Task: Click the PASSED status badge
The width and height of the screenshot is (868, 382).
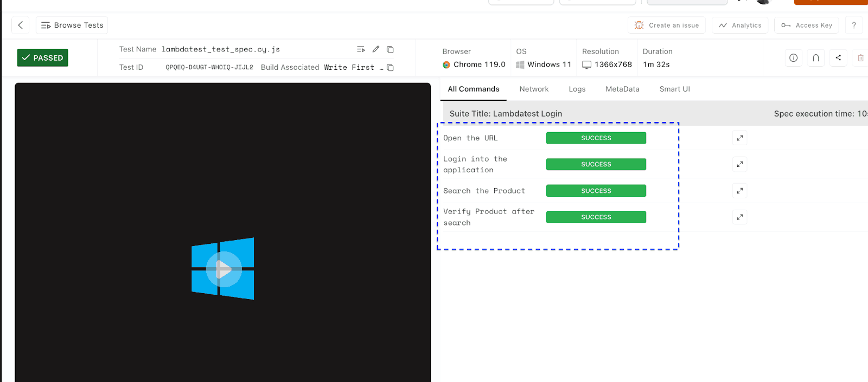Action: 43,57
